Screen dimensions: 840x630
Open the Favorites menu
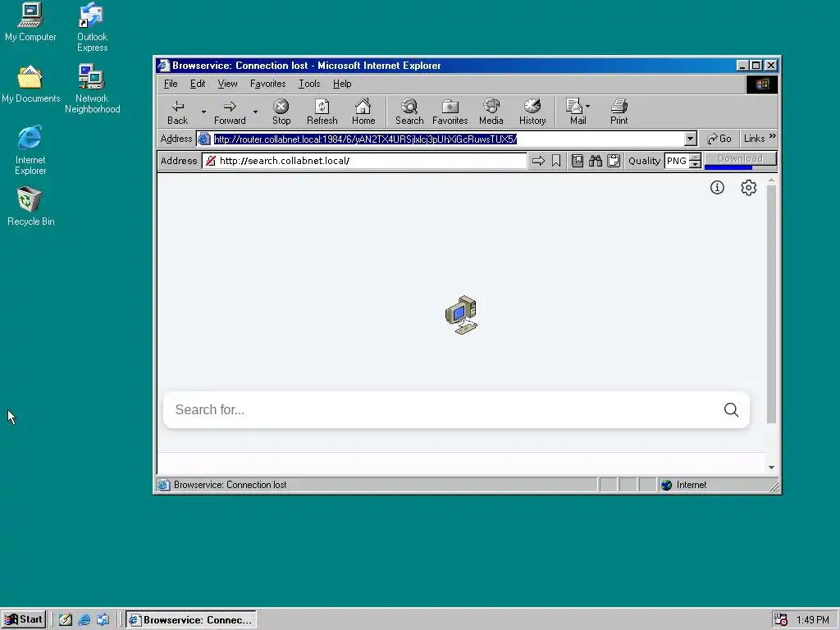click(x=268, y=84)
